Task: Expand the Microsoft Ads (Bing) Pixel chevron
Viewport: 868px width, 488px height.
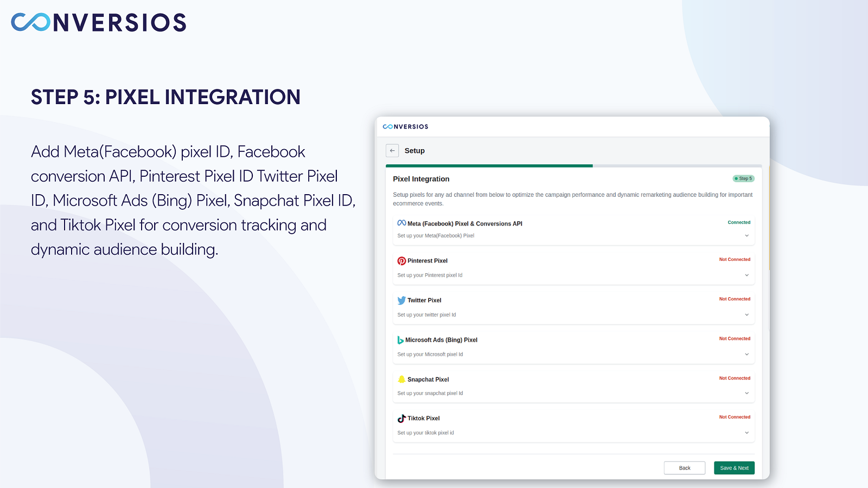Action: tap(746, 354)
